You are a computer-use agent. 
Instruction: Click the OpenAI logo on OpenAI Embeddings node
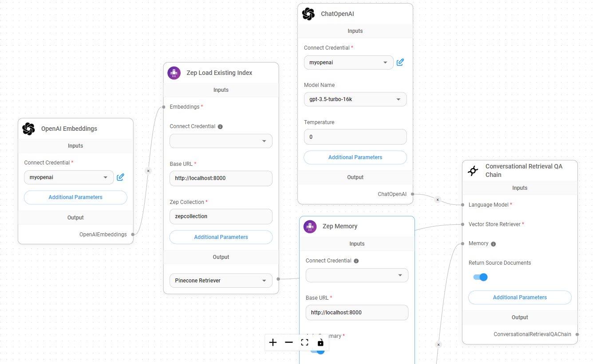[x=28, y=129]
